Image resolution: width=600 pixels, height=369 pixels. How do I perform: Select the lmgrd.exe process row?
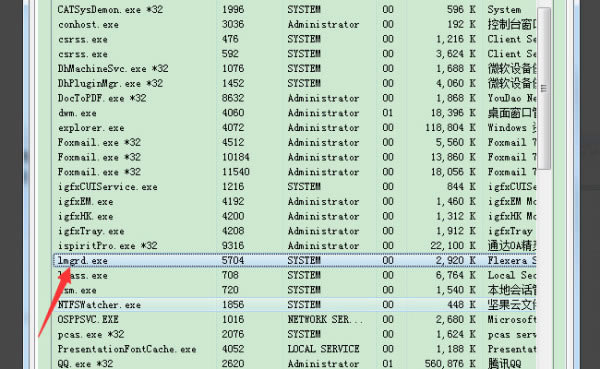coord(295,261)
